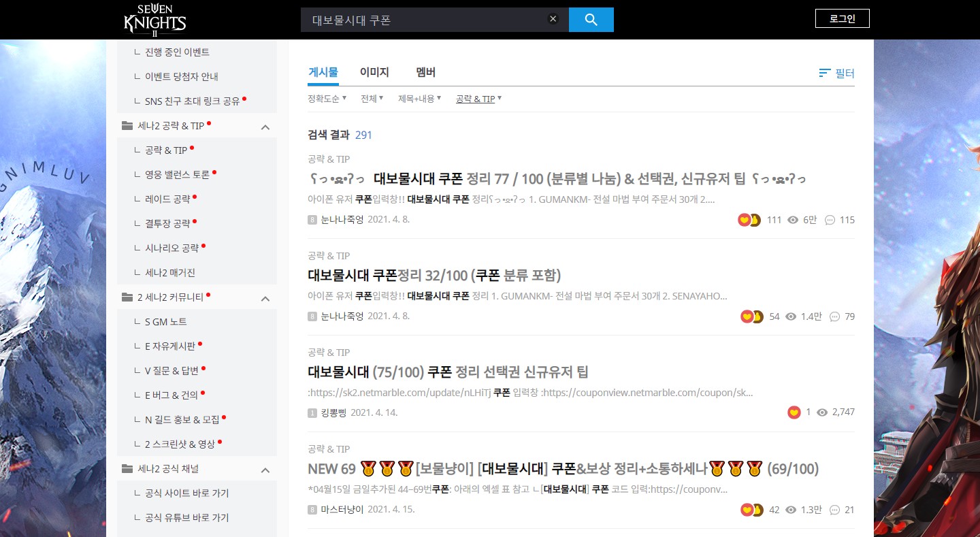Collapse the 2 세나2 커뮤니티 folder
980x537 pixels.
click(265, 298)
